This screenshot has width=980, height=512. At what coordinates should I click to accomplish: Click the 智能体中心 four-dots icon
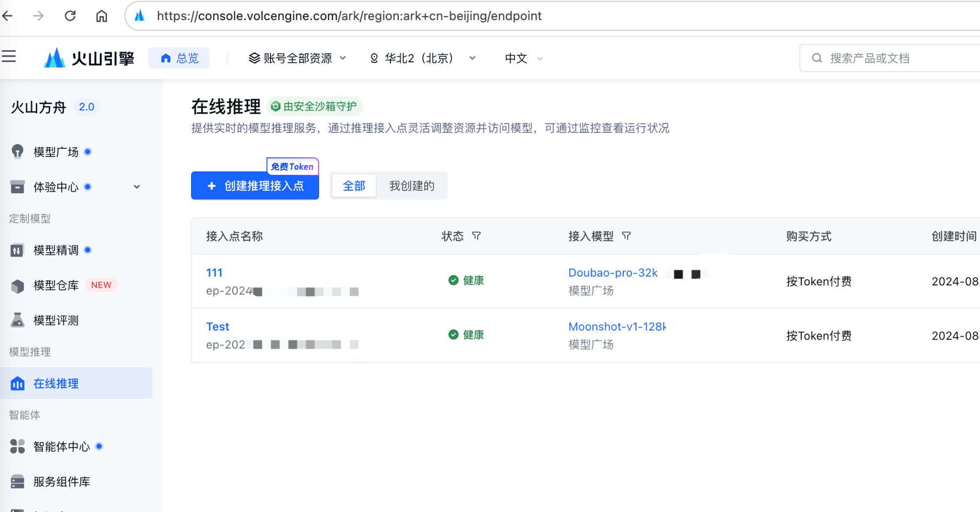point(18,446)
